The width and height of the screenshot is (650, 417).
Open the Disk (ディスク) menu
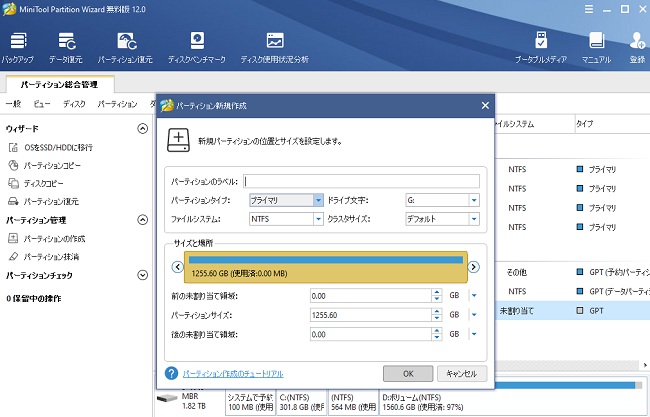click(74, 104)
